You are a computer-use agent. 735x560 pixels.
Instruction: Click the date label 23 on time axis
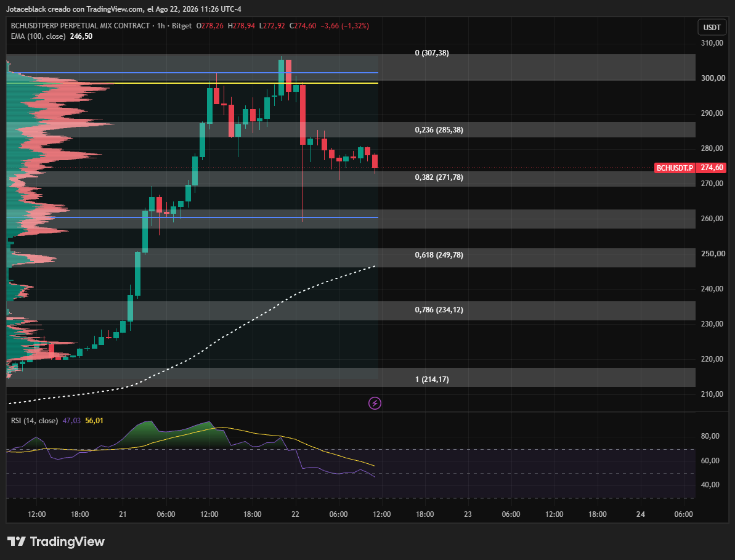pyautogui.click(x=468, y=514)
